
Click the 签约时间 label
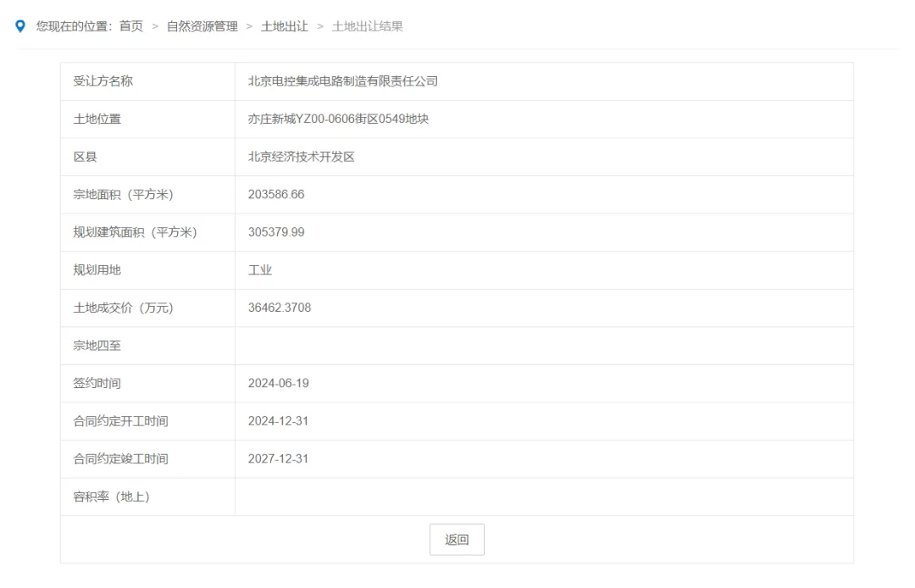[97, 383]
